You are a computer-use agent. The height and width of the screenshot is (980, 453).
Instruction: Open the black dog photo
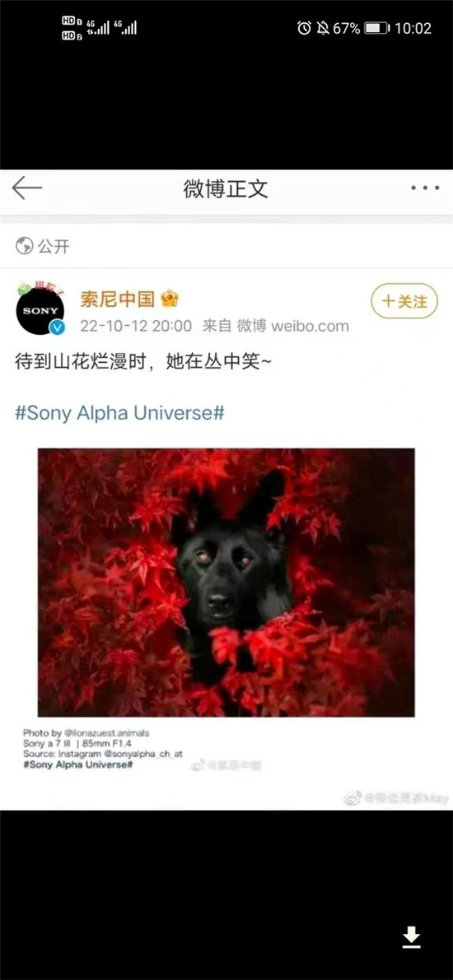click(226, 583)
